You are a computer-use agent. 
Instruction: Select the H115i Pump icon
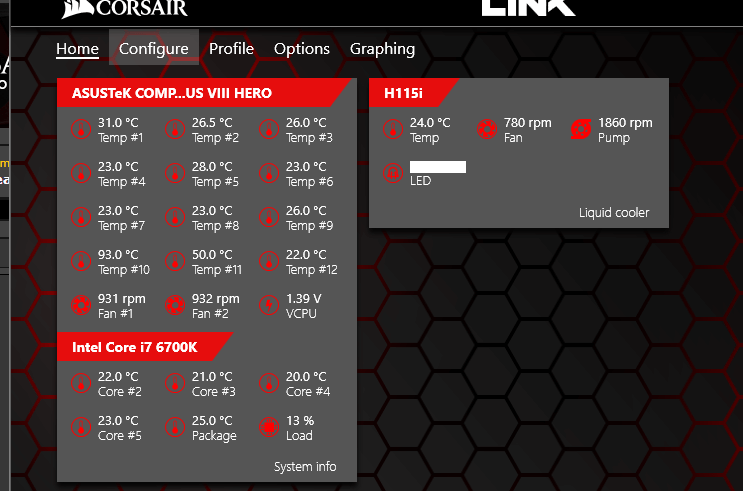[580, 129]
